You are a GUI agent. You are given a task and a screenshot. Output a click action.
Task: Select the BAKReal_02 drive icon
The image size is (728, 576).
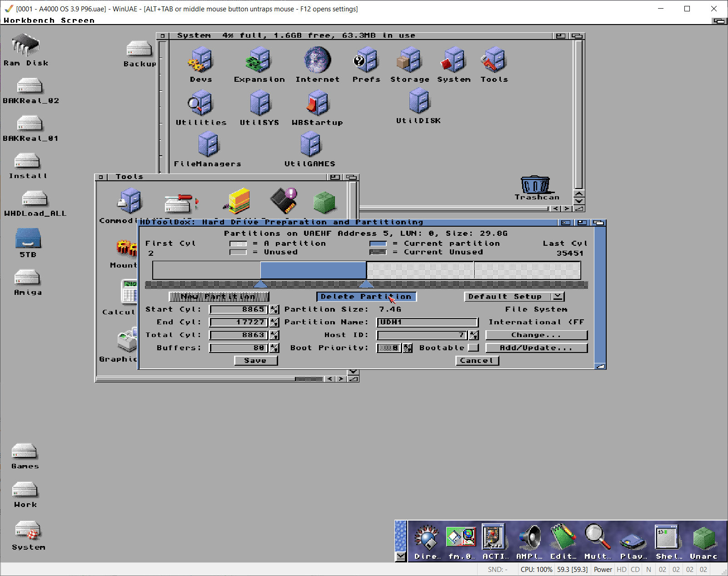30,85
